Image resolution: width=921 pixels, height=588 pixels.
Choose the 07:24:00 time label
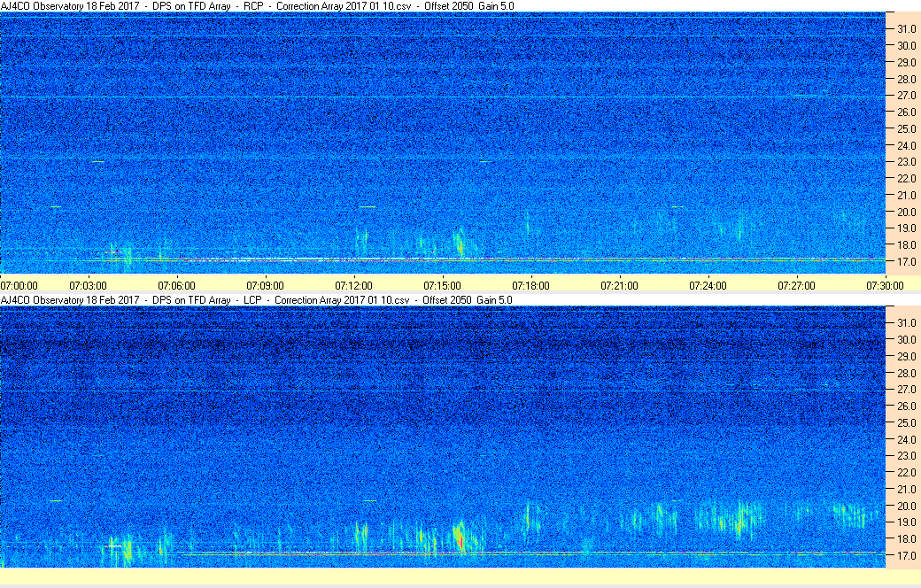708,285
